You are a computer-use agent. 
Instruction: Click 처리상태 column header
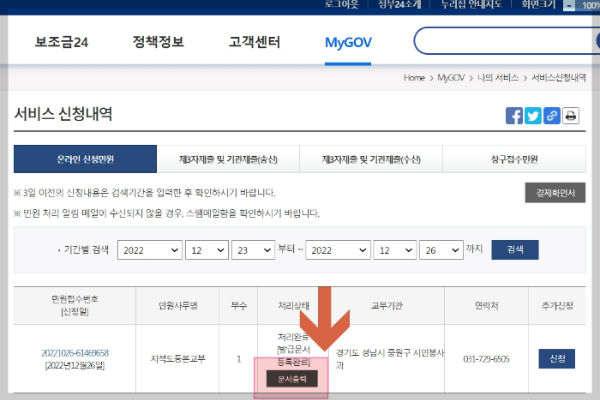click(293, 305)
